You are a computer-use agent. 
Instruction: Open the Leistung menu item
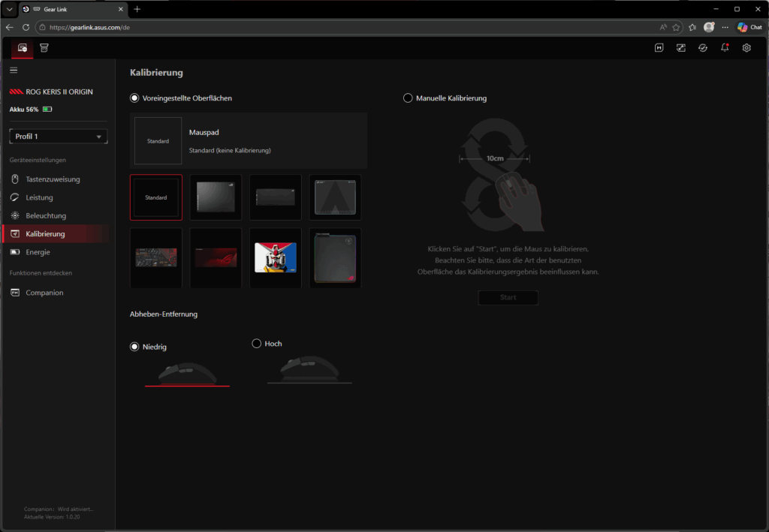click(x=39, y=197)
